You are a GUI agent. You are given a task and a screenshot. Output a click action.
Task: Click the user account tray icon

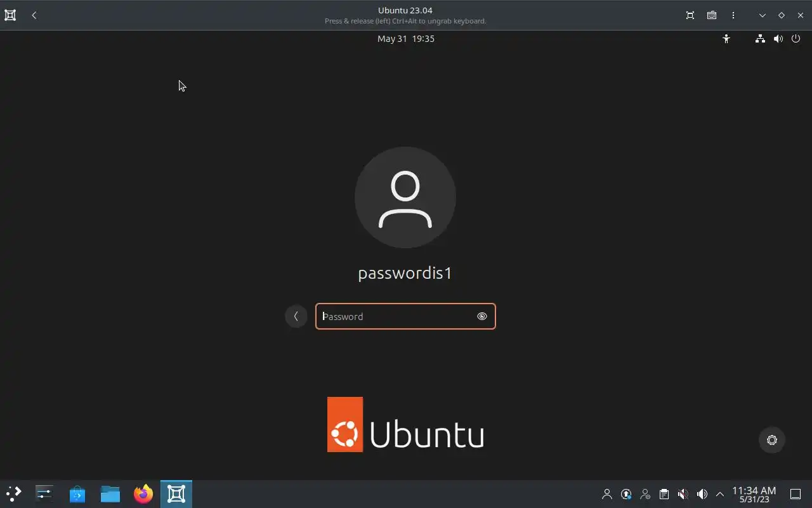pyautogui.click(x=607, y=494)
